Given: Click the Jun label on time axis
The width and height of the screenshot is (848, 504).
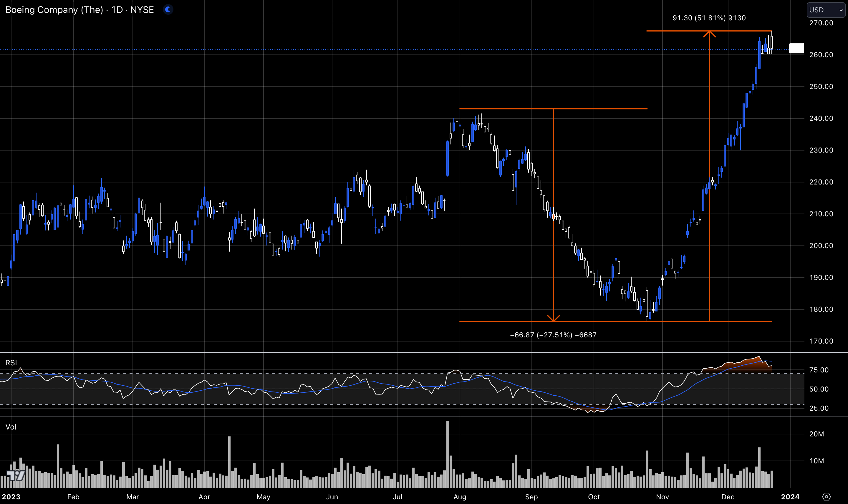Looking at the screenshot, I should (332, 497).
